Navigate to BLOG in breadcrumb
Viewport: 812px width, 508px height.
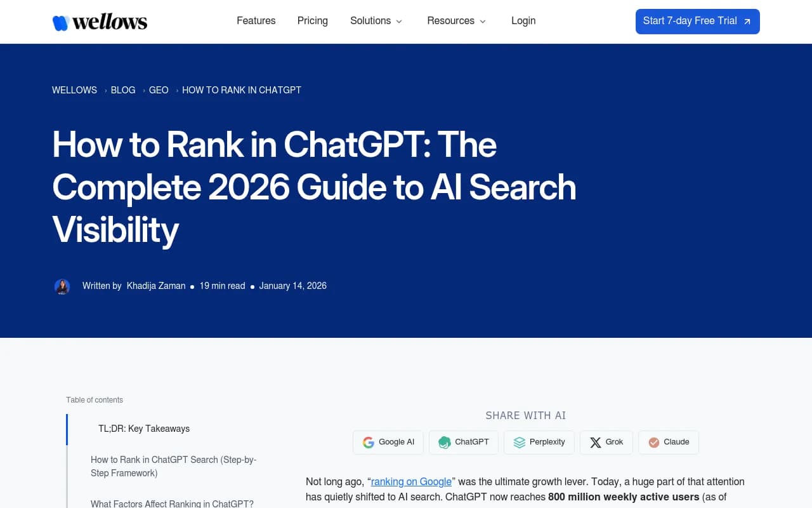pyautogui.click(x=123, y=90)
